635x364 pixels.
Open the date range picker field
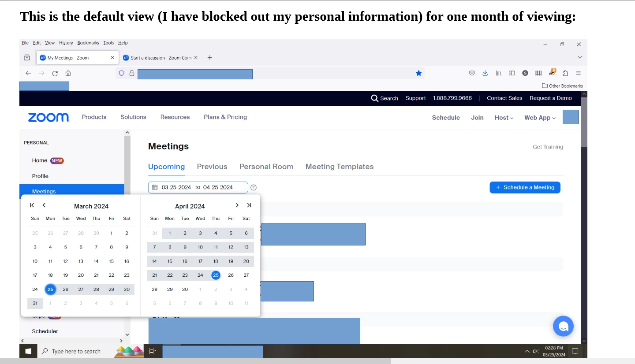(x=198, y=187)
